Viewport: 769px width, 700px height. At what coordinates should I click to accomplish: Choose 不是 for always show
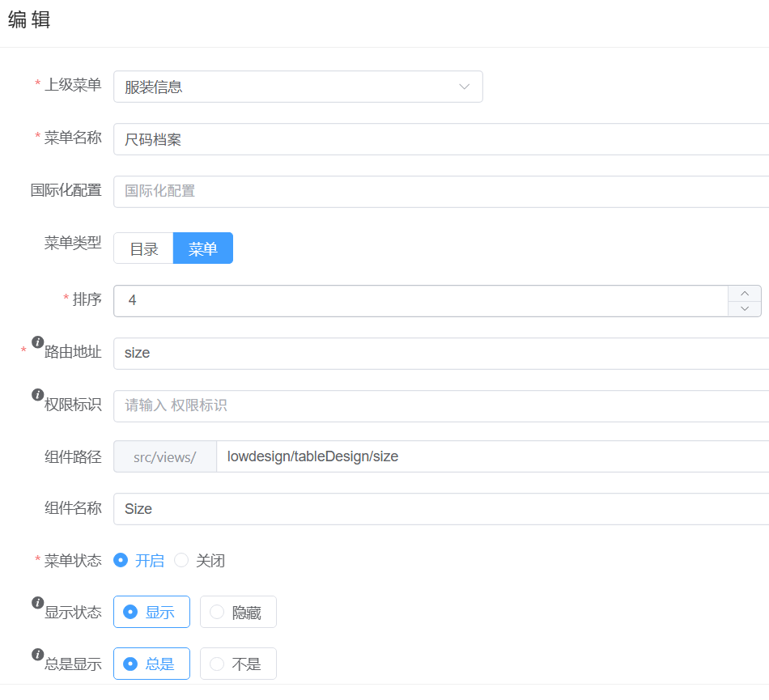coord(238,664)
